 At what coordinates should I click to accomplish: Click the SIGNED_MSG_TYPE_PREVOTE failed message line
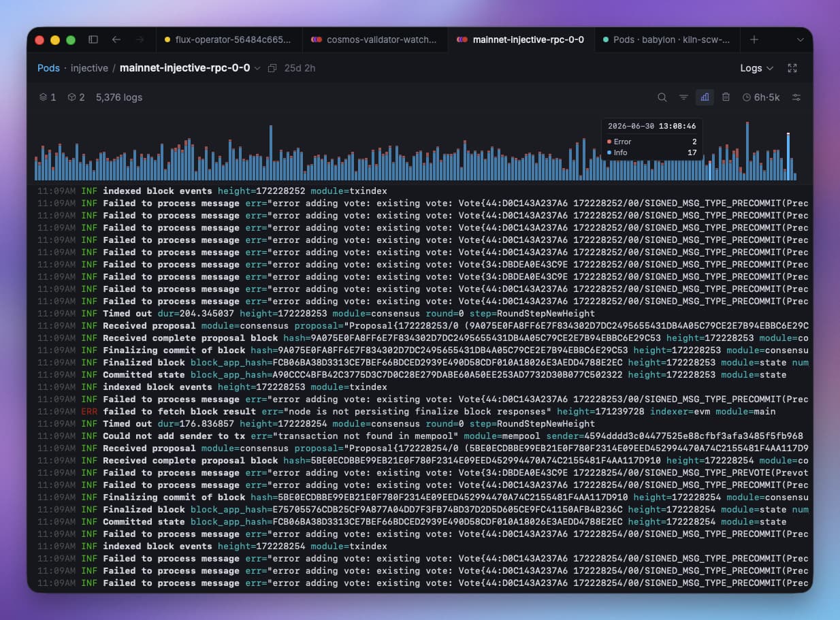tap(423, 473)
